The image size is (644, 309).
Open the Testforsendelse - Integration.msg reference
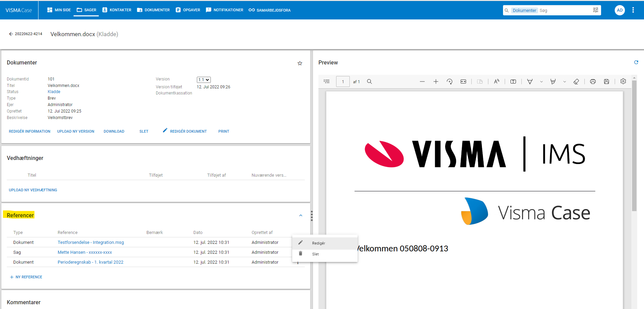[x=91, y=242]
